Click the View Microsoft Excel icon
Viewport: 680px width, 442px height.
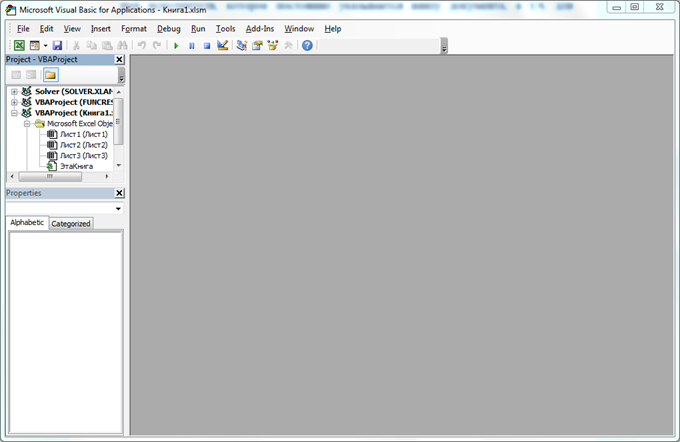click(19, 45)
